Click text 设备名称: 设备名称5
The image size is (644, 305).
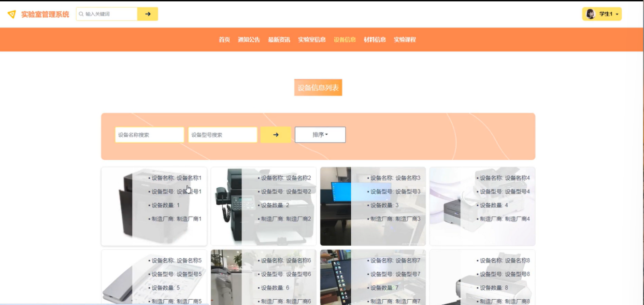[176, 261]
